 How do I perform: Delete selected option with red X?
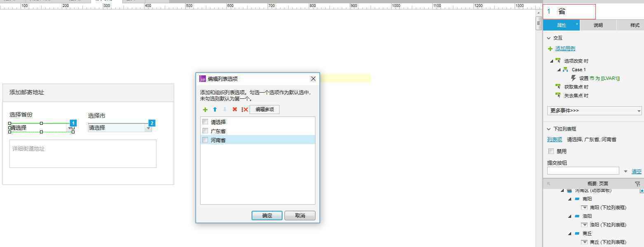coord(235,110)
